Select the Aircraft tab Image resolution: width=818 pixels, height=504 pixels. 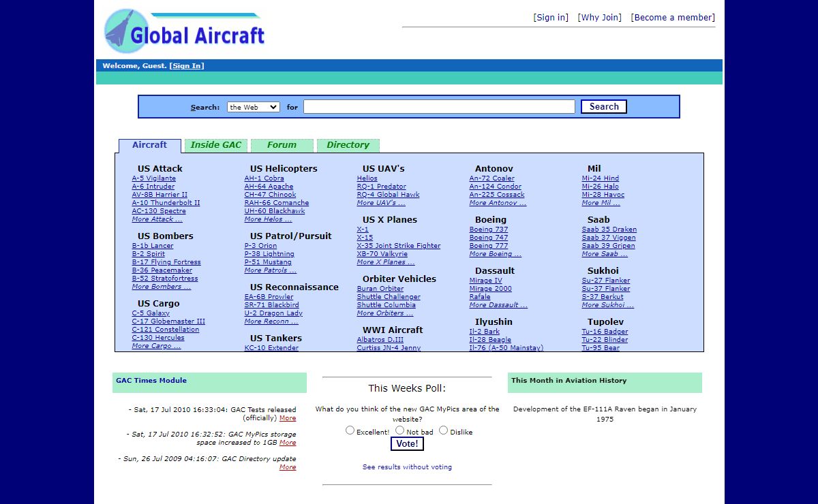149,145
